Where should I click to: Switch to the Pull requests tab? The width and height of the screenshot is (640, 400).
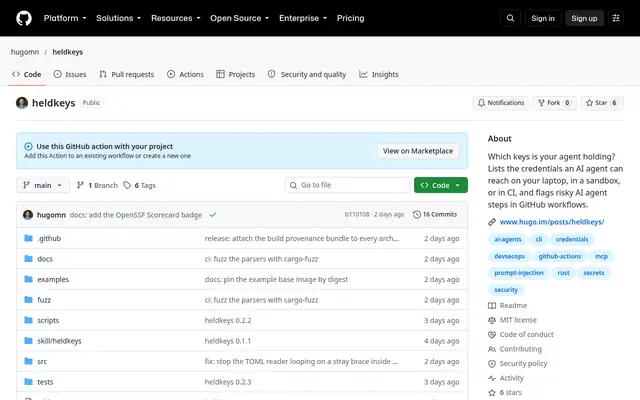[x=127, y=74]
